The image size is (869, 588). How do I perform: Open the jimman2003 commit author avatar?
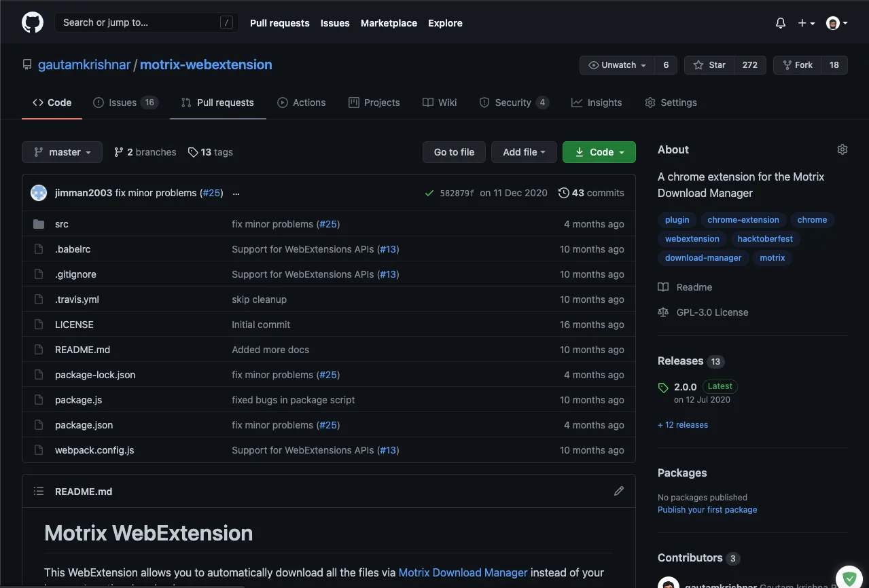click(x=39, y=193)
